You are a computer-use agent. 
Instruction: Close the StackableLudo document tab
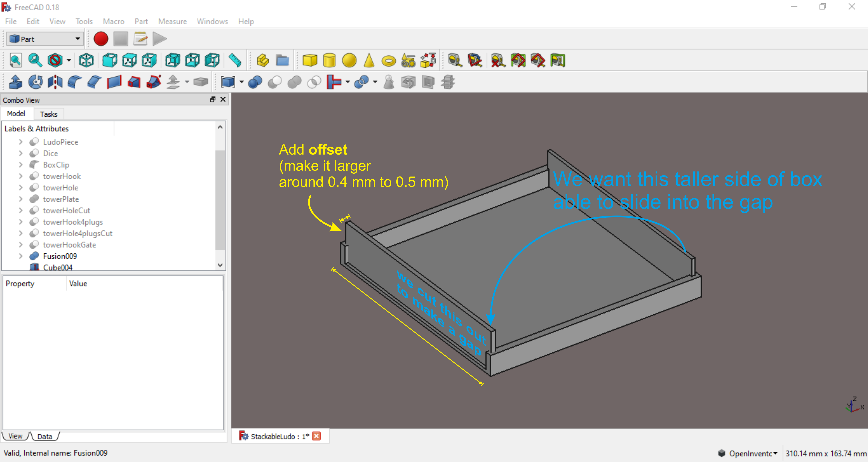[x=316, y=436]
